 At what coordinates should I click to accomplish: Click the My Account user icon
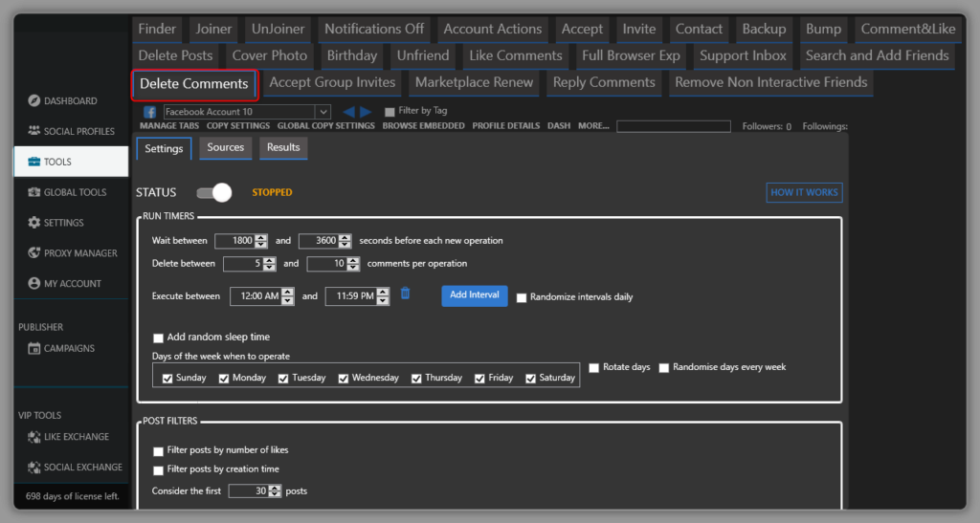[x=33, y=283]
